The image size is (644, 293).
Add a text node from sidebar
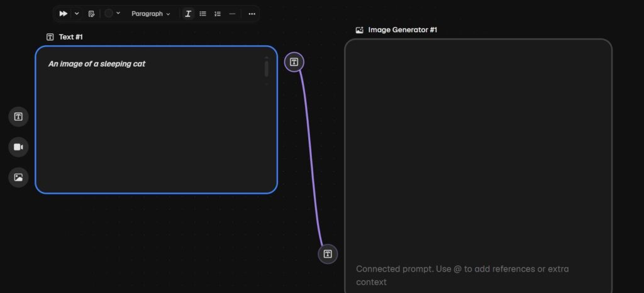tap(18, 116)
